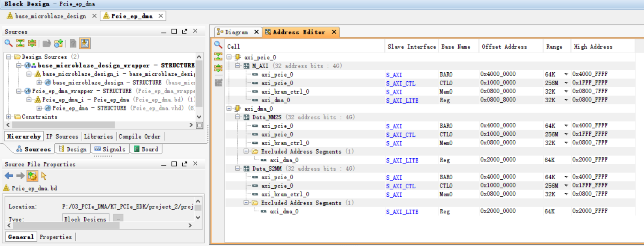Maximize the Sources panel
The width and height of the screenshot is (644, 246).
[x=174, y=31]
